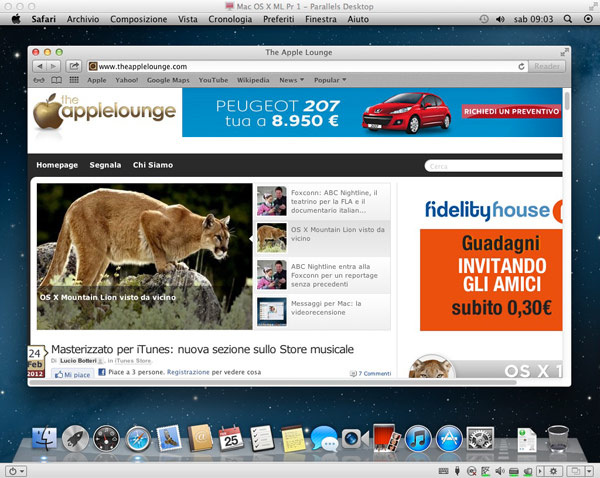
Task: Open the Composizione menu
Action: 139,19
